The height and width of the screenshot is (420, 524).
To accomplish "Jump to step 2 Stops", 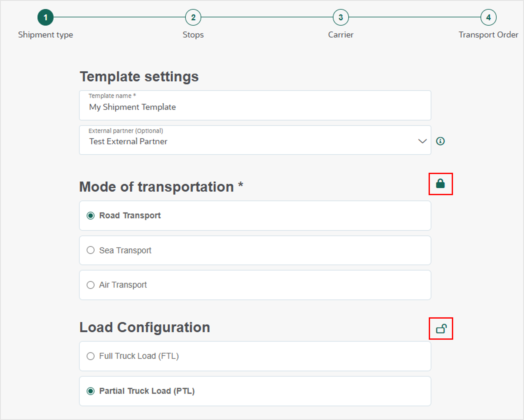I will pyautogui.click(x=193, y=17).
